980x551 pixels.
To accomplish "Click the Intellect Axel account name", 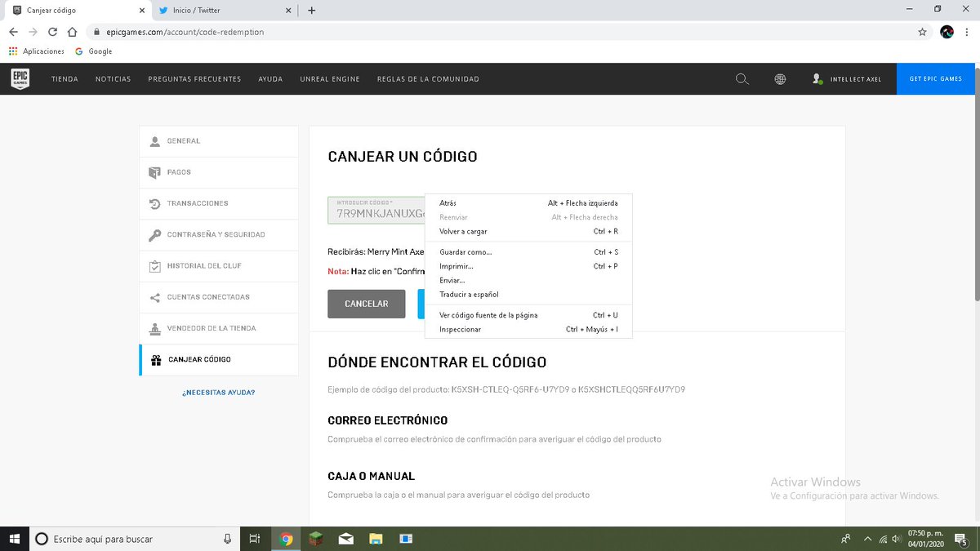I will click(856, 79).
